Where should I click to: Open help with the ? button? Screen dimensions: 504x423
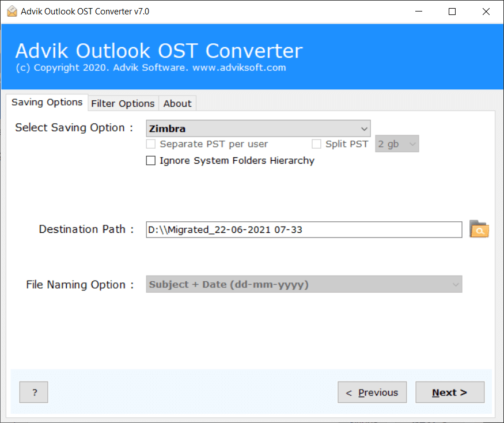tap(34, 392)
